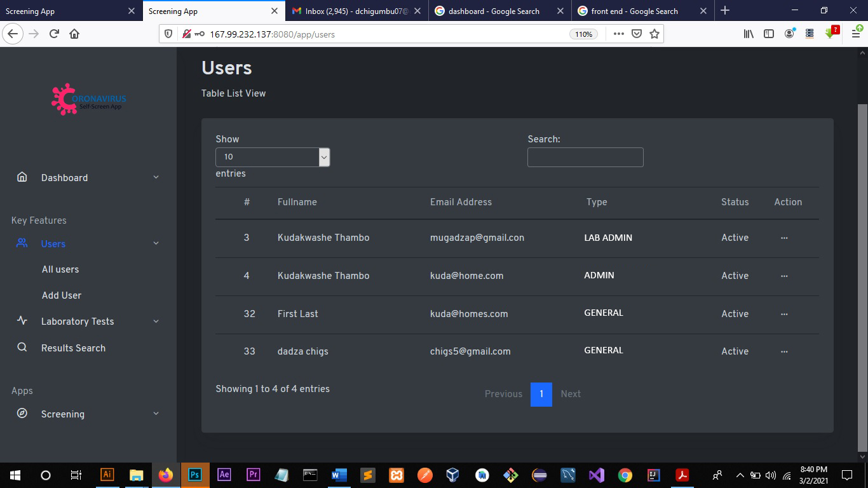Click the name dadza chigs
Screen dimensions: 868x488
(x=303, y=351)
